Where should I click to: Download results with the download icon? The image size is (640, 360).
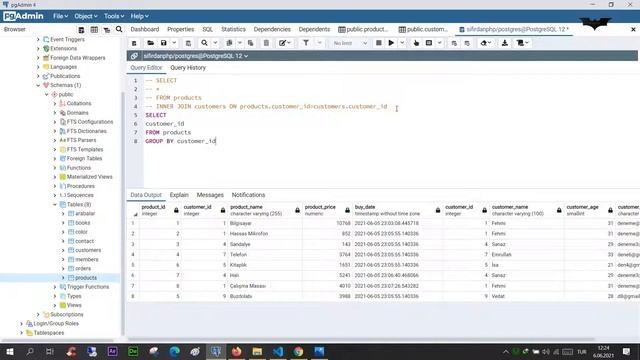[504, 43]
